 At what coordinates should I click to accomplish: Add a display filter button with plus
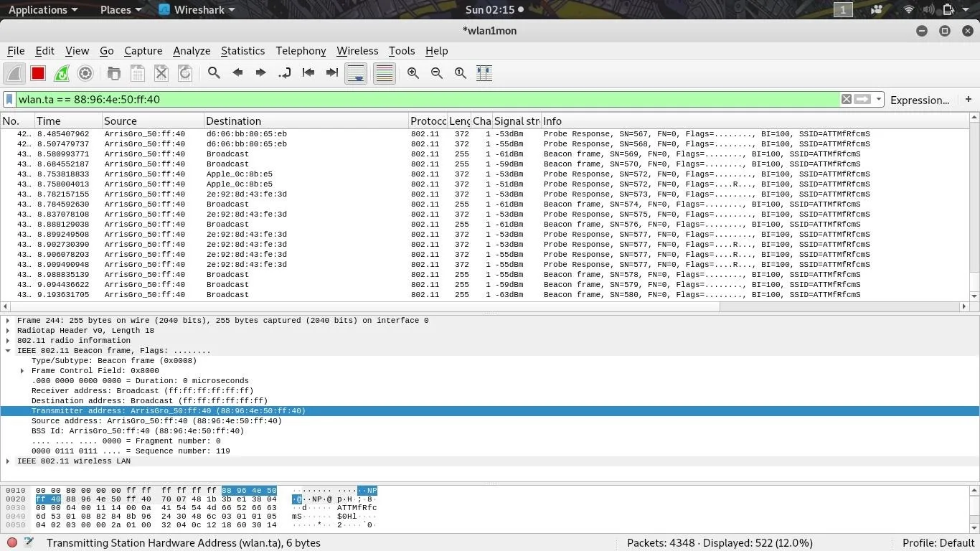pos(968,99)
